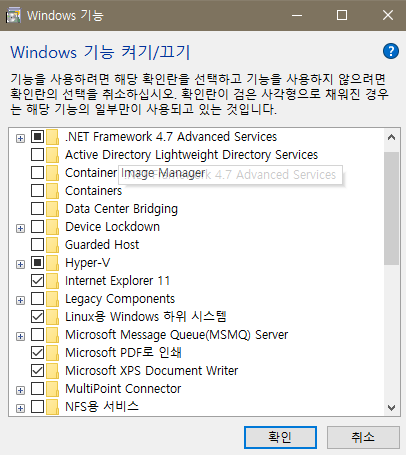406x455 pixels.
Task: Click folder icon beside Active Directory Lightweight Directory Services
Action: click(53, 155)
